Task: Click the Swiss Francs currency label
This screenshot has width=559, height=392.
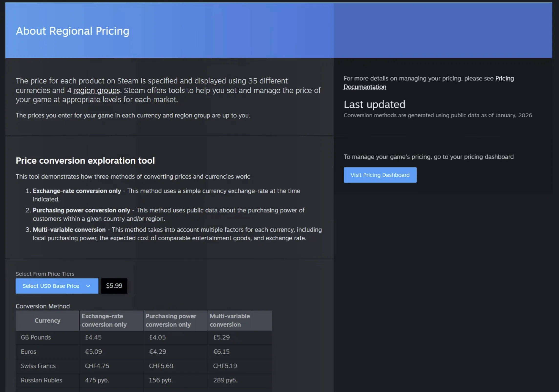Action: 38,366
